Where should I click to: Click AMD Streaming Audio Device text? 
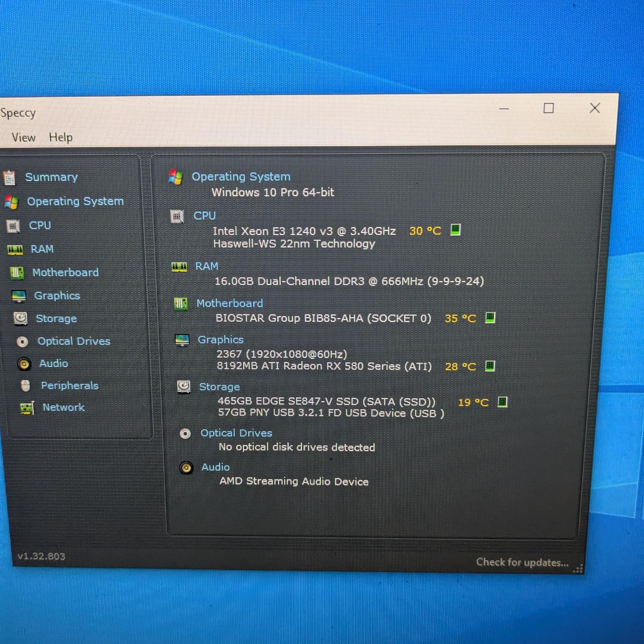coord(294,481)
